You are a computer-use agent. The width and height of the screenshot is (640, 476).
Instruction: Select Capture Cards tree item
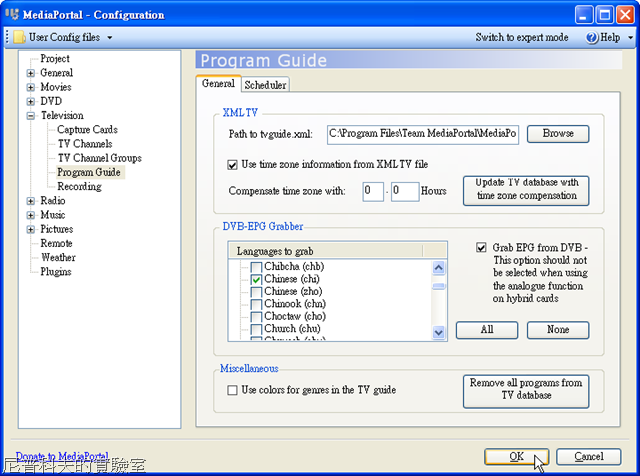click(x=87, y=129)
